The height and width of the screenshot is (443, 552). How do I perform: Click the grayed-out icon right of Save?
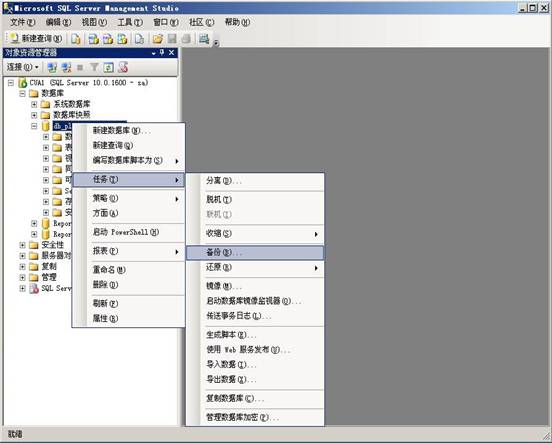click(186, 38)
